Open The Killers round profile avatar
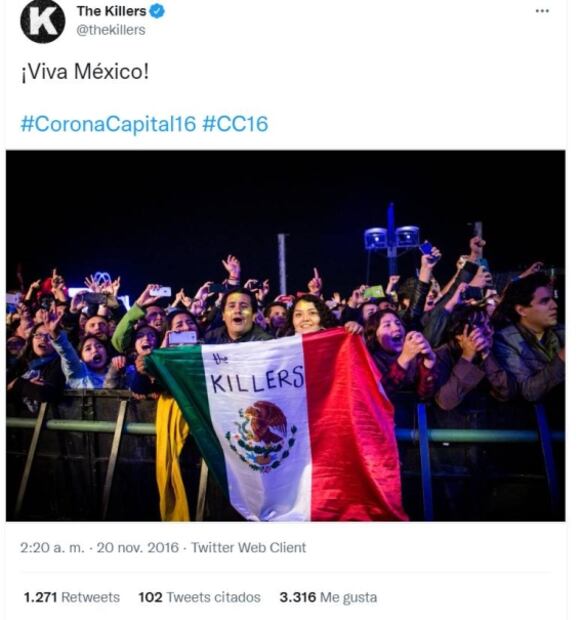This screenshot has width=581, height=620. click(x=43, y=21)
